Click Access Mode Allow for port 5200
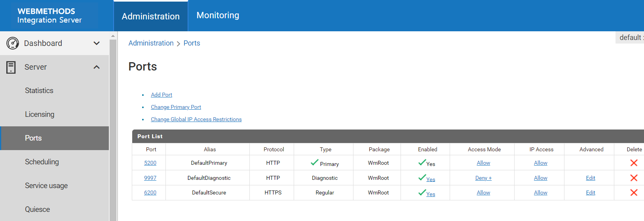Viewport: 644px width, 221px height. [483, 163]
